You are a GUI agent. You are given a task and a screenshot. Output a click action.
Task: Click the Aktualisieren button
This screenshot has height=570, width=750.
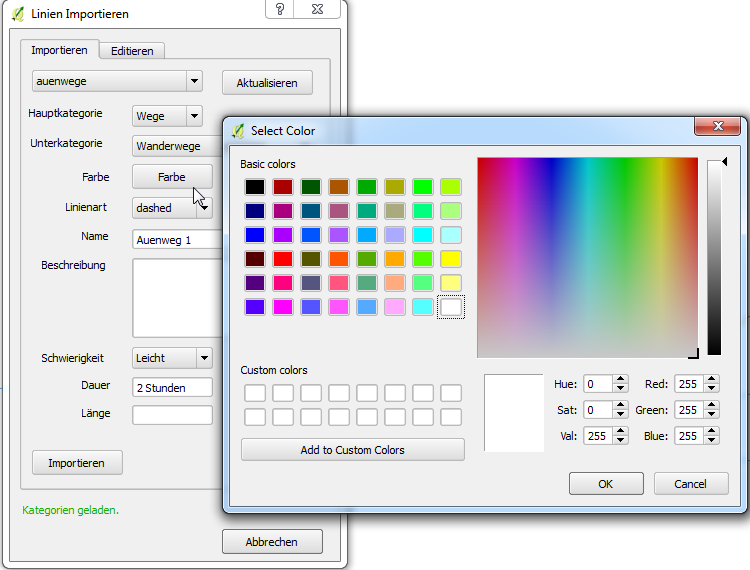coord(267,83)
